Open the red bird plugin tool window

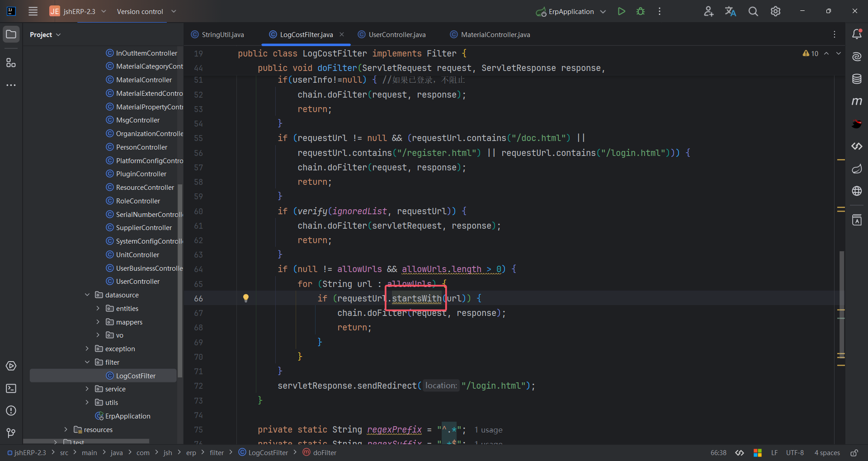(857, 123)
